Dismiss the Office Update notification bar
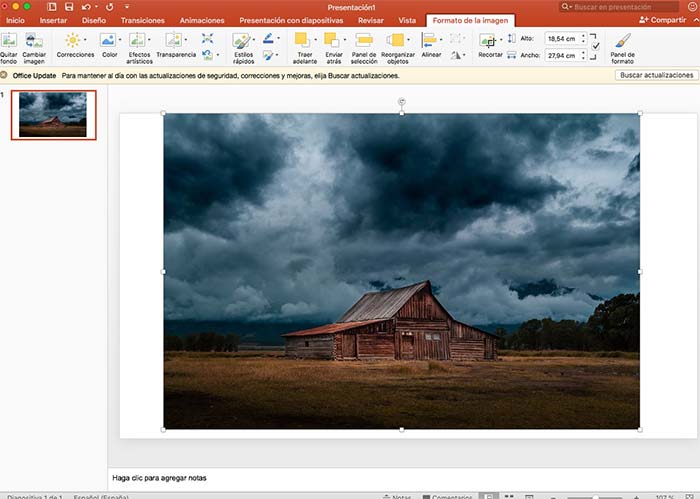 [x=4, y=75]
